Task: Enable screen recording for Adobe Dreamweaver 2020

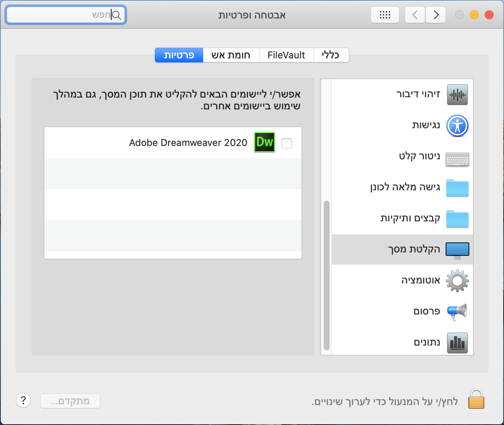Action: 287,143
